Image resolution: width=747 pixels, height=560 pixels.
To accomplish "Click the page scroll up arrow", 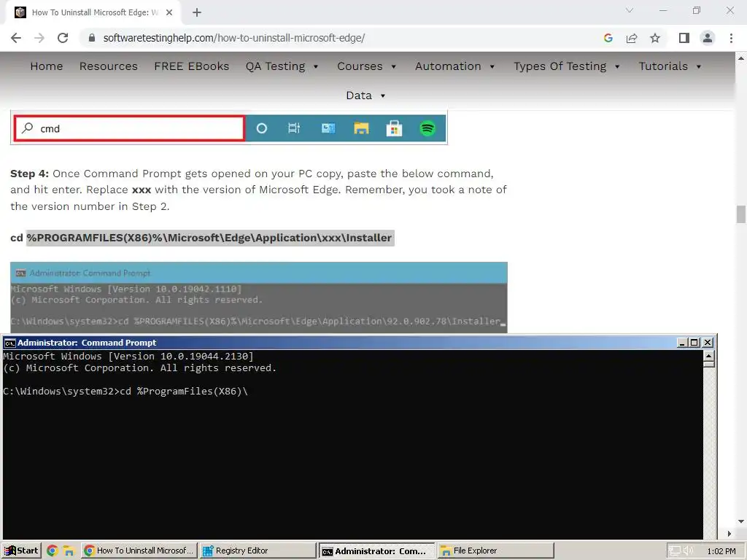I will point(741,58).
